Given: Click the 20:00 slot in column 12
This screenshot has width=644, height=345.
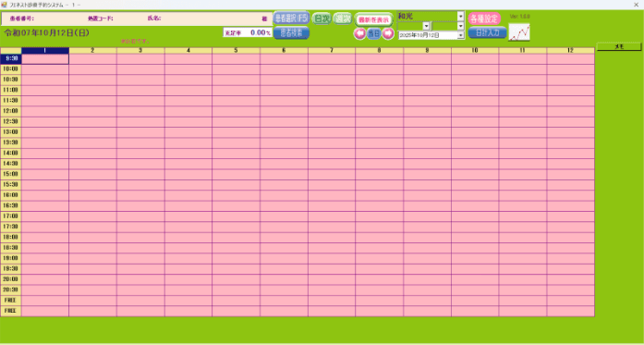Looking at the screenshot, I should click(x=570, y=279).
